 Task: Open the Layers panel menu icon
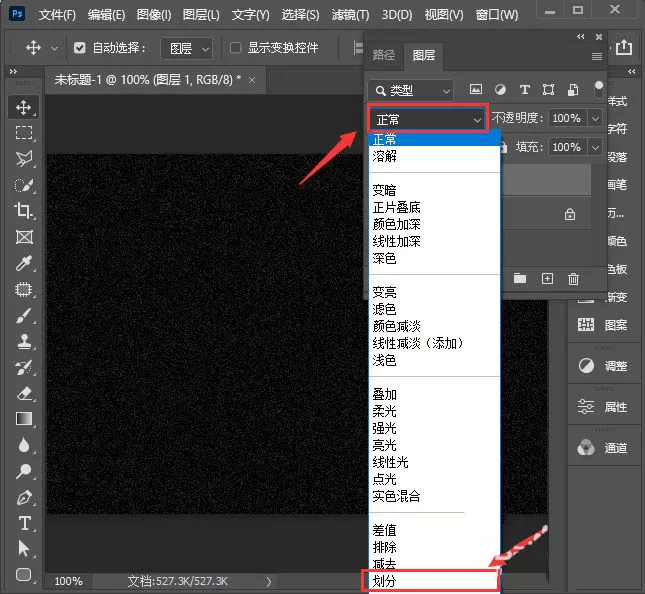pos(596,56)
